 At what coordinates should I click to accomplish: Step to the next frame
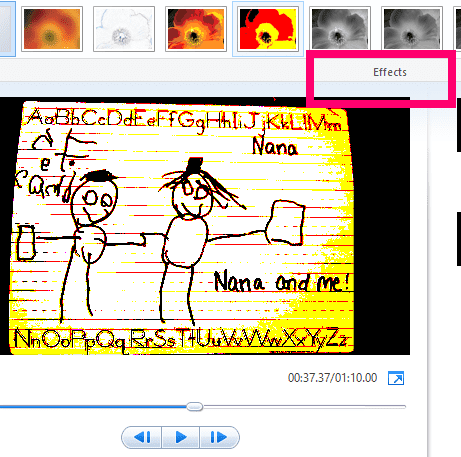pos(219,437)
